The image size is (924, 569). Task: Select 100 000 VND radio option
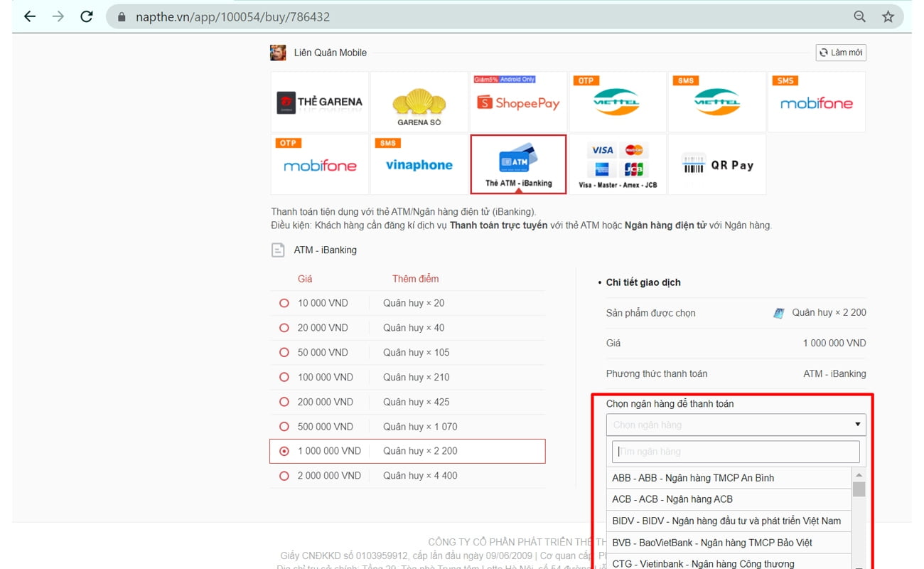click(x=284, y=377)
